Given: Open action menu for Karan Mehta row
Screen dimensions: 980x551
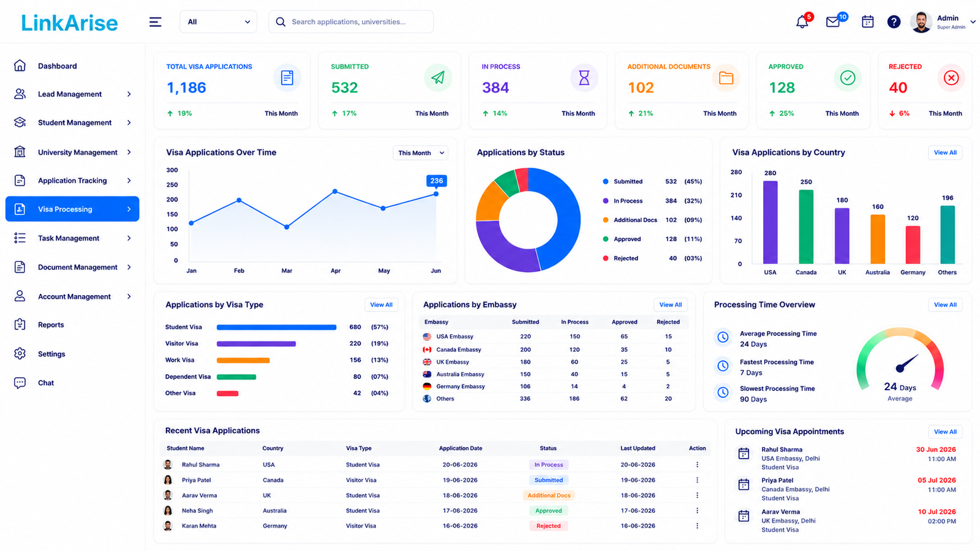Looking at the screenshot, I should pyautogui.click(x=697, y=526).
